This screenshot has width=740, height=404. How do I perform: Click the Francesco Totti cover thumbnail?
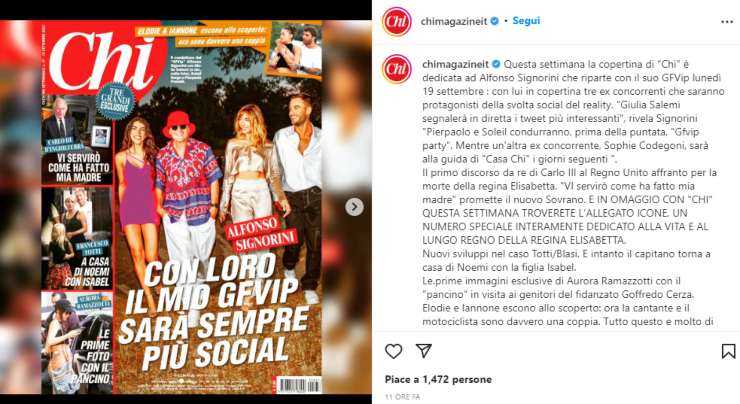[77, 238]
